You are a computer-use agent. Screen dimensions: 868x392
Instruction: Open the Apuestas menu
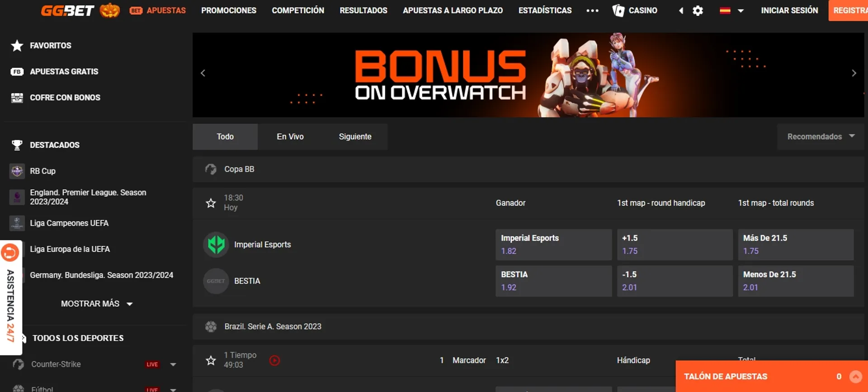(158, 10)
